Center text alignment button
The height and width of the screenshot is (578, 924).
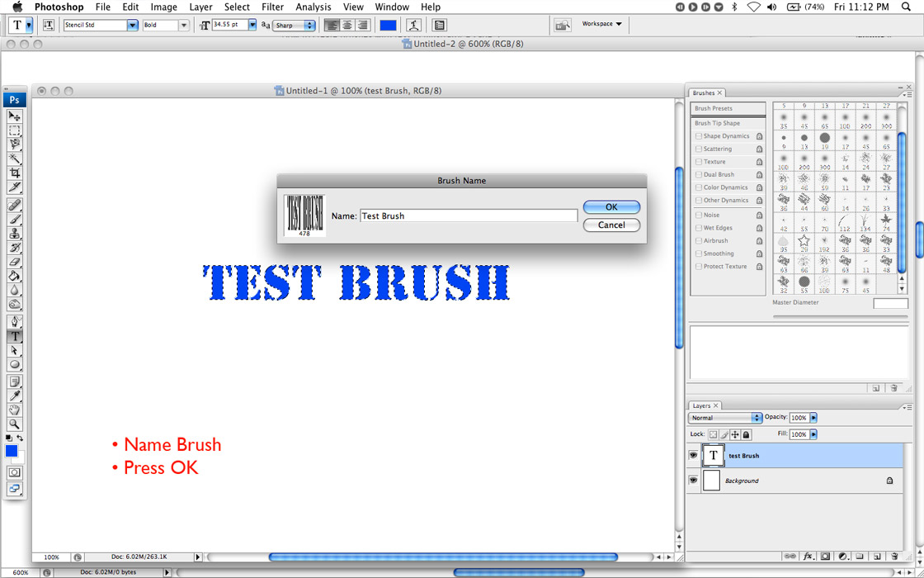(x=347, y=26)
